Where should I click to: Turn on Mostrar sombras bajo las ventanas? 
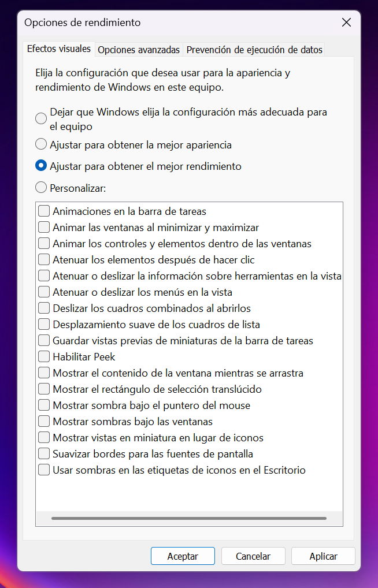44,422
